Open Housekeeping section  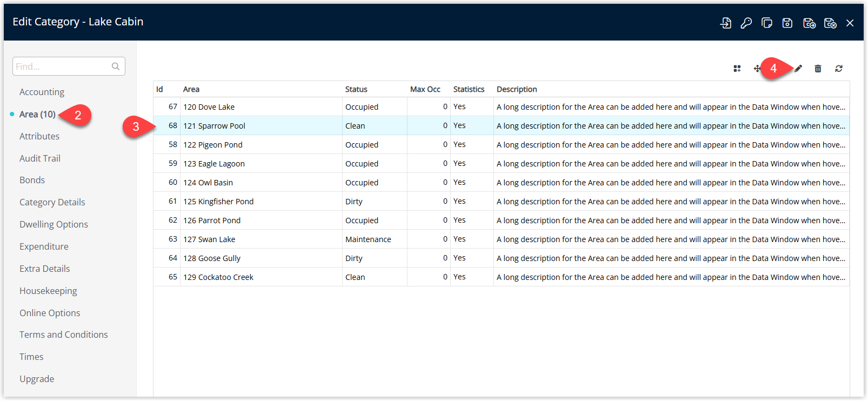[x=48, y=291]
